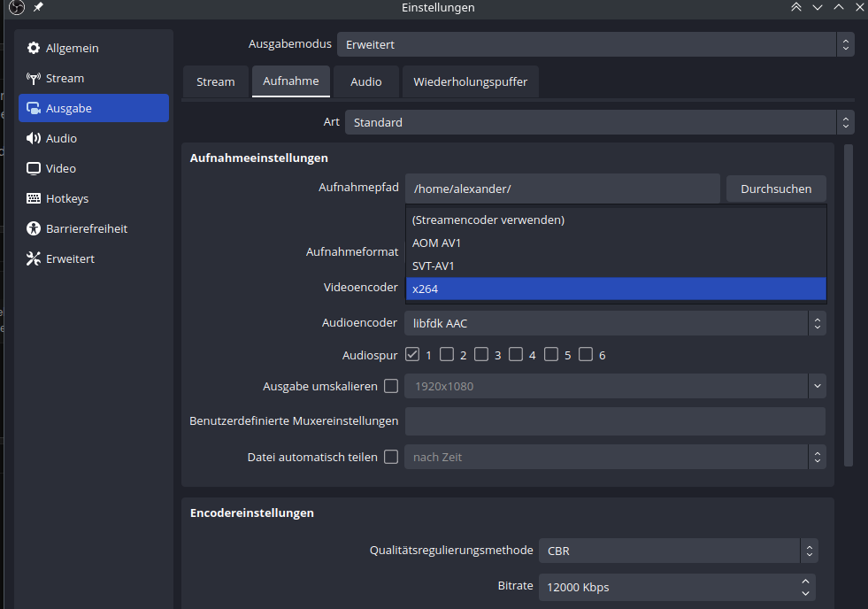This screenshot has height=609, width=868.
Task: Open the Video monitor icon section
Action: point(34,168)
